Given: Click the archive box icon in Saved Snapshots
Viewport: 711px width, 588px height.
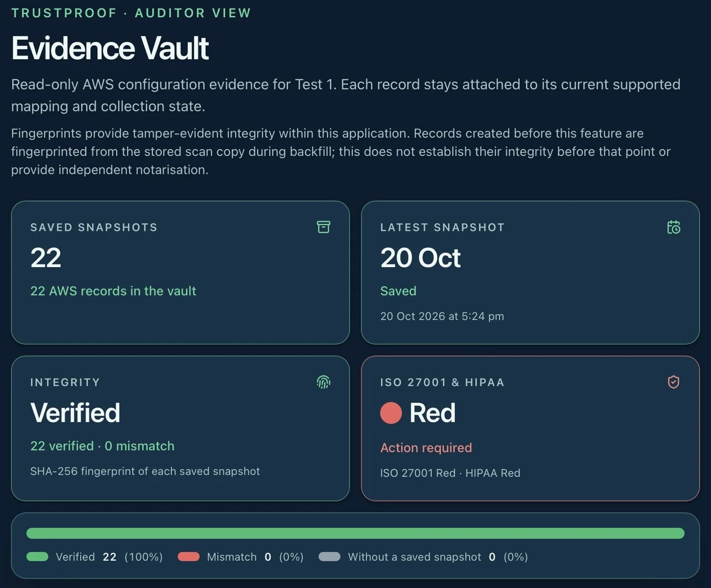Looking at the screenshot, I should tap(324, 227).
